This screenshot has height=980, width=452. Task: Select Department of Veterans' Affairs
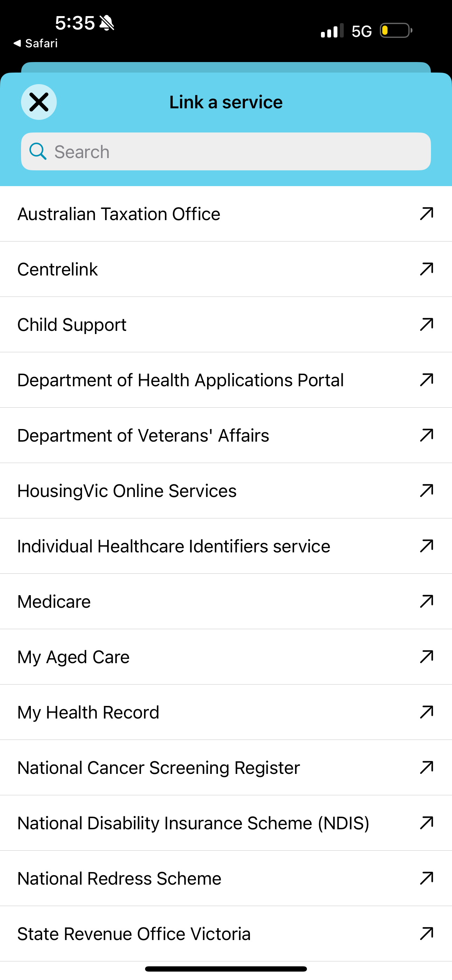click(x=226, y=435)
